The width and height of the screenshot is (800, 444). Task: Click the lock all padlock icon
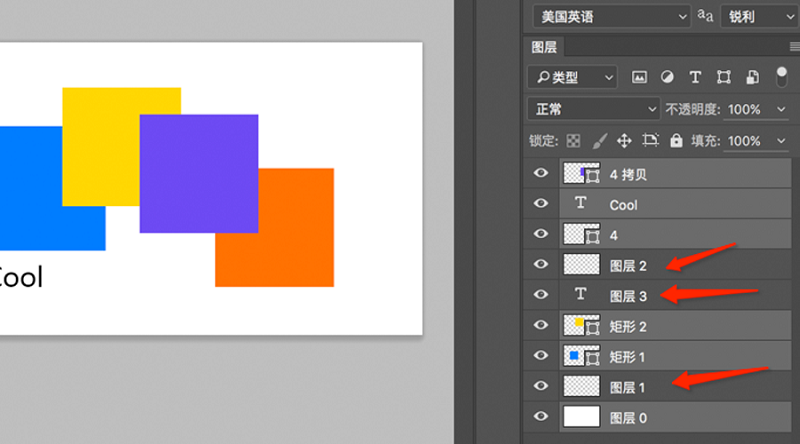point(676,141)
